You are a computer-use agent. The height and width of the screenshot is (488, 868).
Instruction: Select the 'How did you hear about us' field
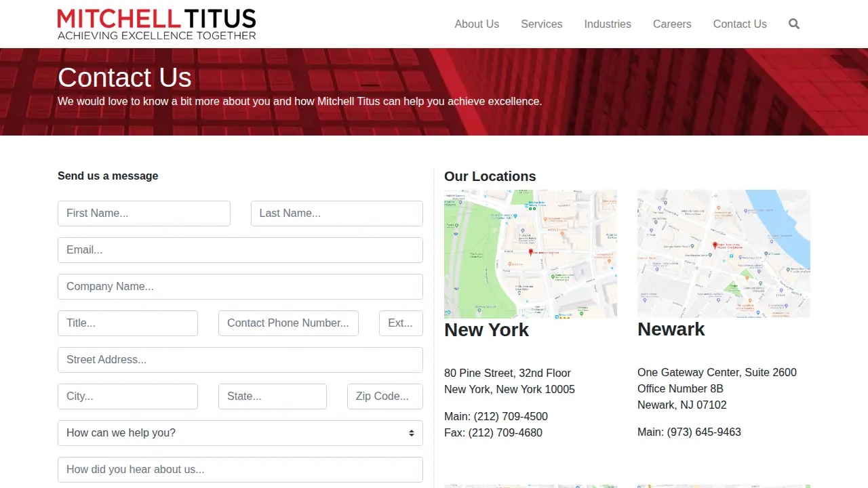click(240, 470)
